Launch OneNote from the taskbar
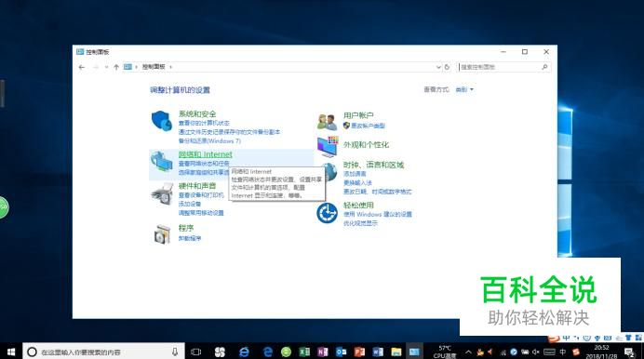644x359 pixels. 322,352
